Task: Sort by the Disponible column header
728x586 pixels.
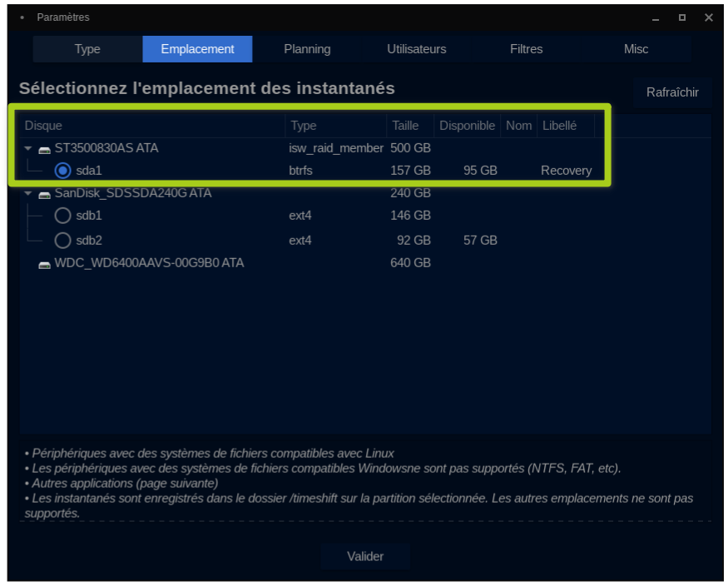Action: point(467,126)
